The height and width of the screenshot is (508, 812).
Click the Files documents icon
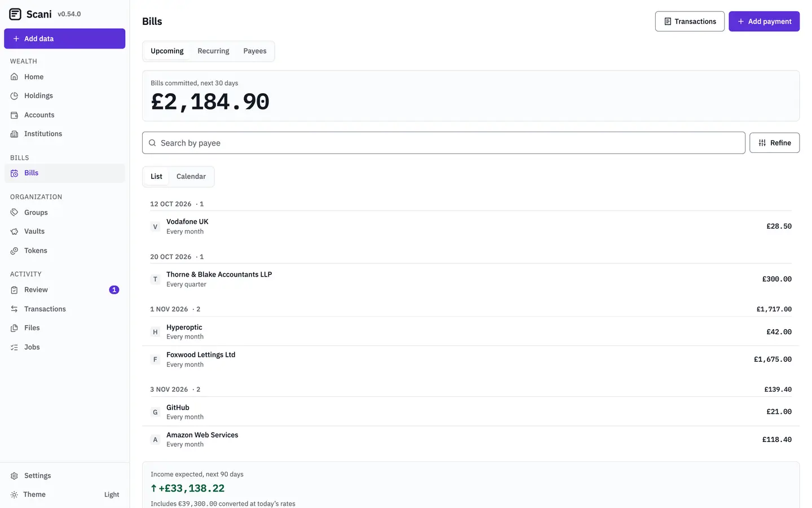(x=14, y=328)
